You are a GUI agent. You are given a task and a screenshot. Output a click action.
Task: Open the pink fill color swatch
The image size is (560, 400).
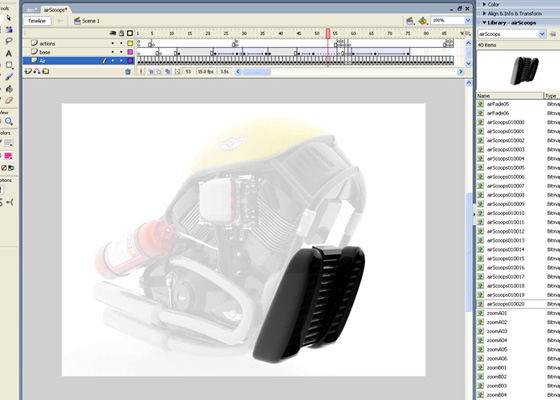coord(8,156)
